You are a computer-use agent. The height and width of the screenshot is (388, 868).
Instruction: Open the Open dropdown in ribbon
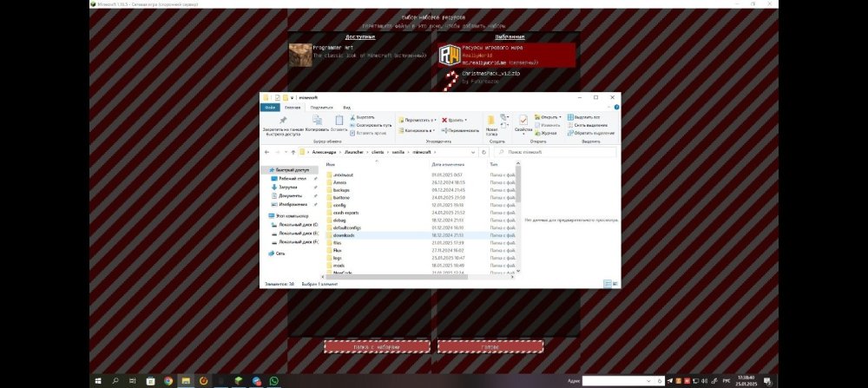548,117
